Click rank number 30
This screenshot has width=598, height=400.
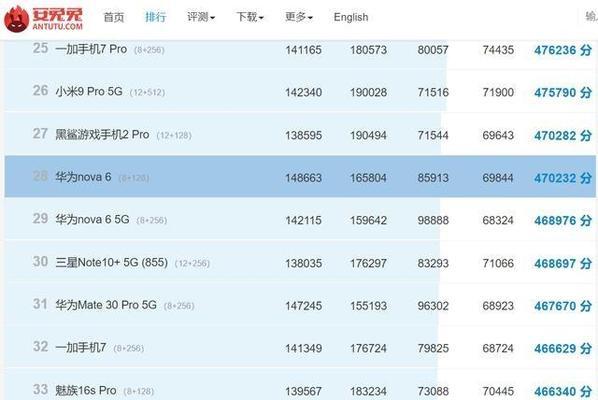40,262
